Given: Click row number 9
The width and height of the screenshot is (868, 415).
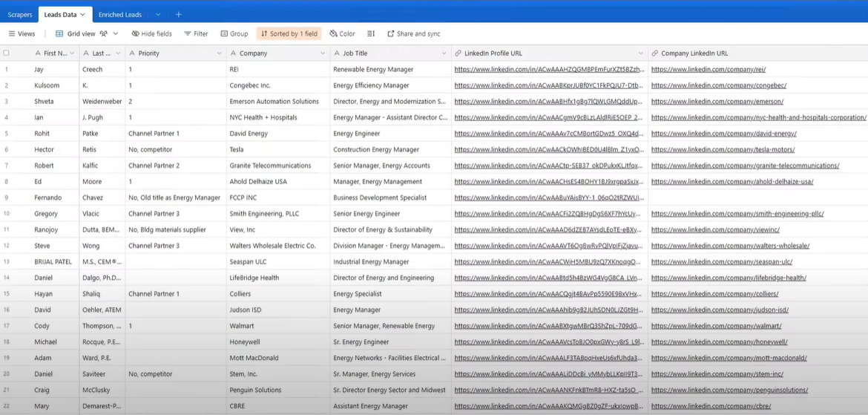Looking at the screenshot, I should click(x=6, y=197).
